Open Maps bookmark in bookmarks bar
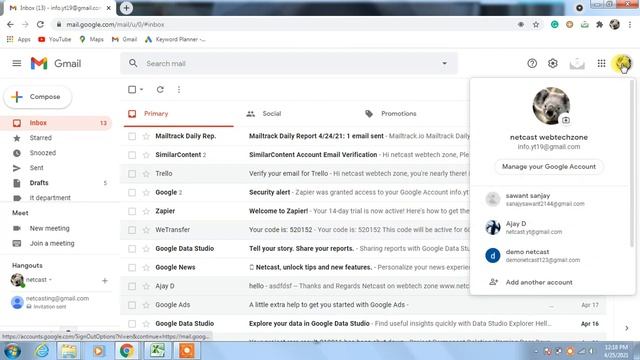The height and width of the screenshot is (360, 640). tap(91, 39)
